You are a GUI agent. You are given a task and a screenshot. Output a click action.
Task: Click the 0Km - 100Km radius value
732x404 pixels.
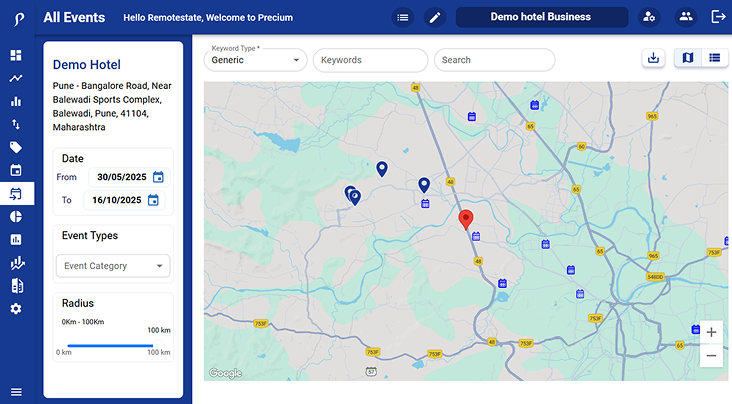click(x=83, y=322)
